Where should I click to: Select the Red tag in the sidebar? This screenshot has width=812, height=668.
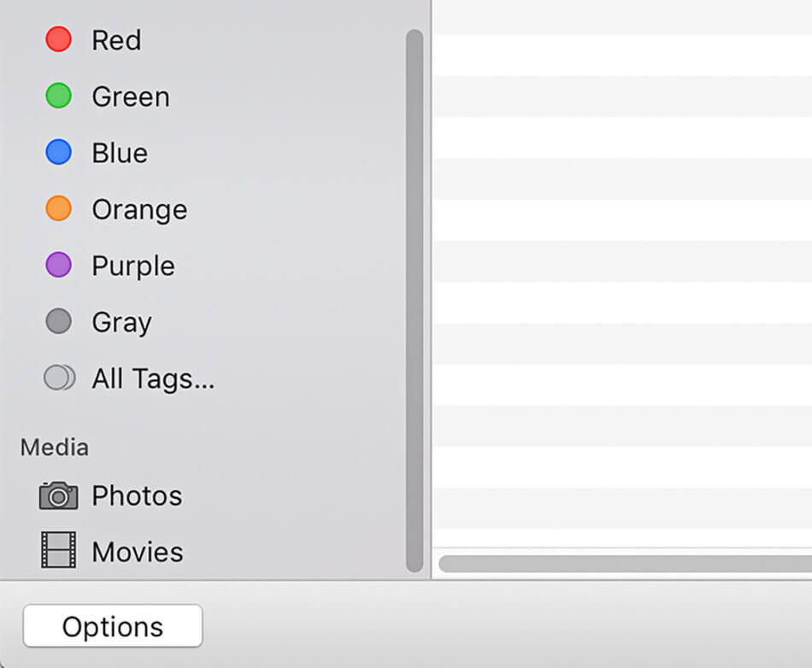[x=117, y=39]
